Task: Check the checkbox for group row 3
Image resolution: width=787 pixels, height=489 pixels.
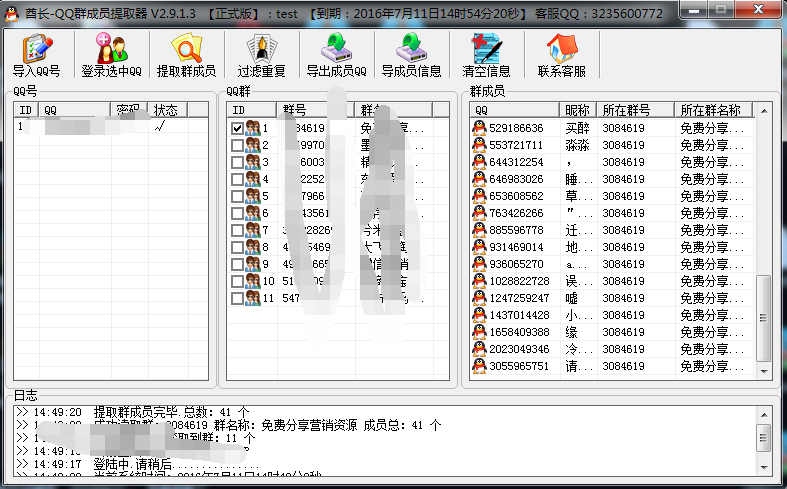Action: (237, 163)
